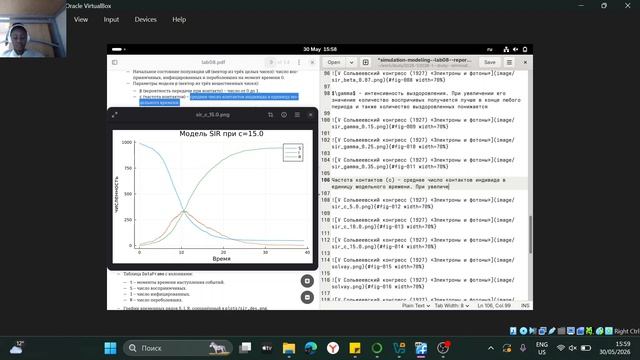Click the SIR chart legend box
640x360 pixels.
pos(293,152)
